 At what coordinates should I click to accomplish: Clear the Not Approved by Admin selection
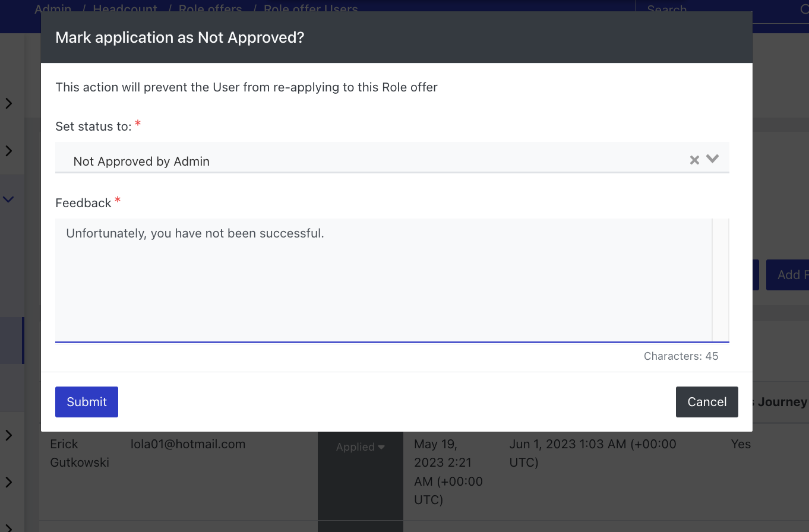(694, 160)
